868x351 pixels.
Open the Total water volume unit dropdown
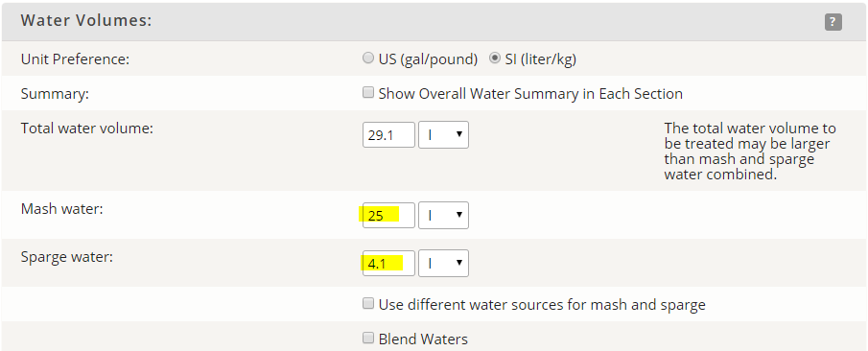[x=443, y=134]
